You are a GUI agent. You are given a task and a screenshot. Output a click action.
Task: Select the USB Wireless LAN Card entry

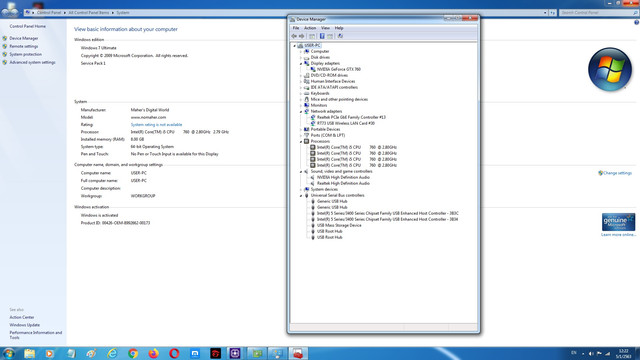coord(346,123)
